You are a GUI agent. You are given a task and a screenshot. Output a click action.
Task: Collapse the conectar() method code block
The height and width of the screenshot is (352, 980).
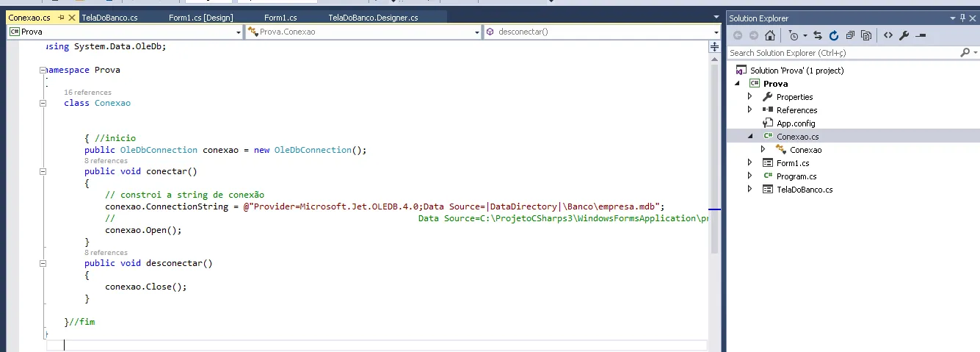[x=43, y=171]
